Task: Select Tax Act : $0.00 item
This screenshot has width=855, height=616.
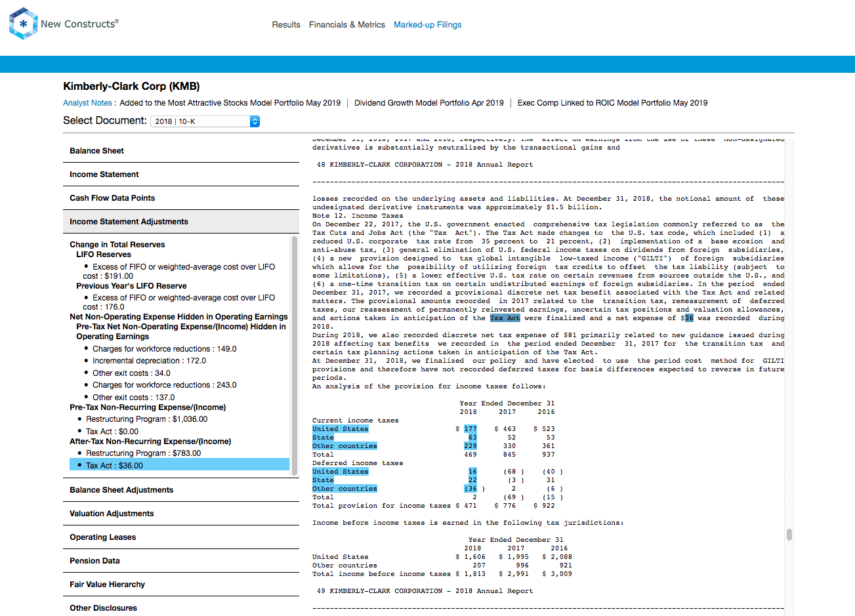Action: point(112,432)
